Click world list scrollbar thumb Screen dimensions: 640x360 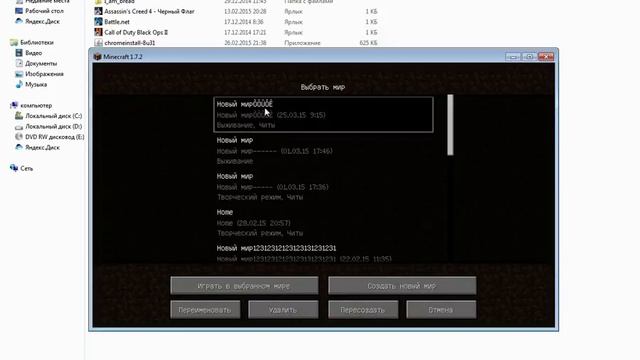click(450, 125)
